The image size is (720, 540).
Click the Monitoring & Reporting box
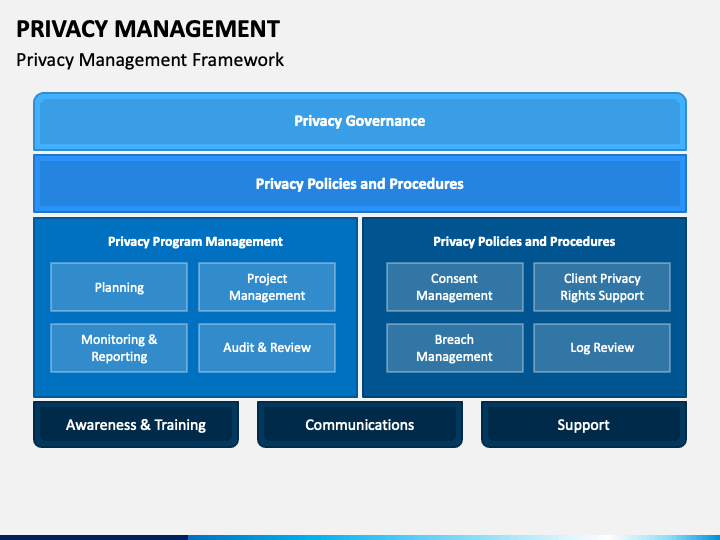tap(119, 348)
